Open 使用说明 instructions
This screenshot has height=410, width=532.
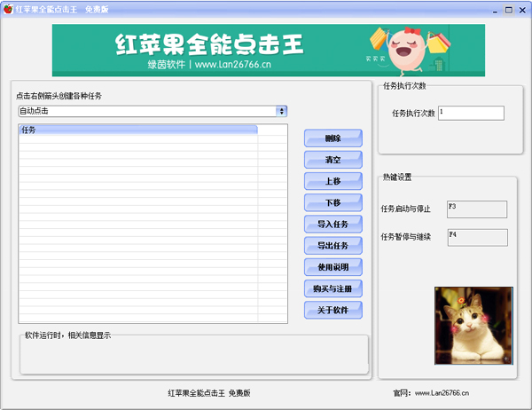point(333,267)
